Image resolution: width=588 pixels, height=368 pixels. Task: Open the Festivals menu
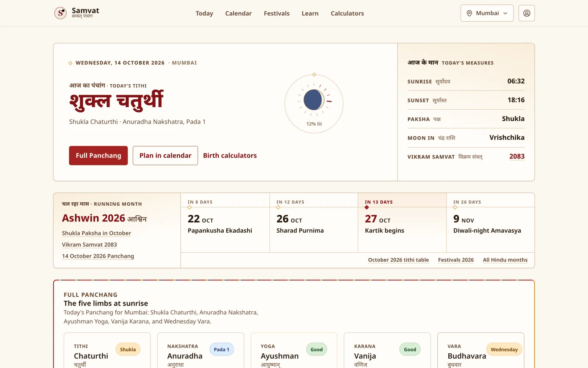(x=277, y=13)
